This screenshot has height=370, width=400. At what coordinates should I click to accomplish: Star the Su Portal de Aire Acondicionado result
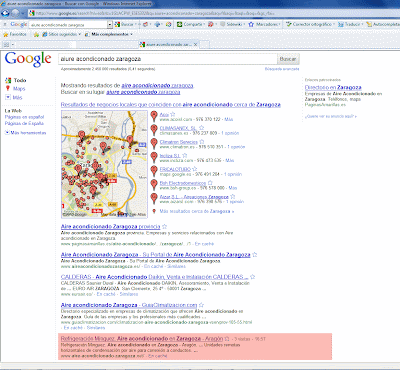click(255, 255)
